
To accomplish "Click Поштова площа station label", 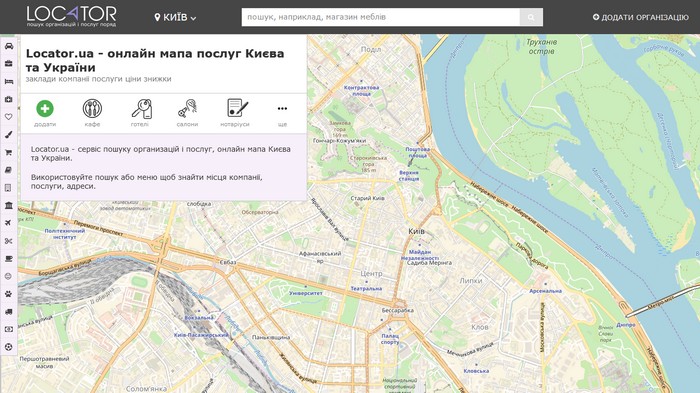I will click(417, 152).
